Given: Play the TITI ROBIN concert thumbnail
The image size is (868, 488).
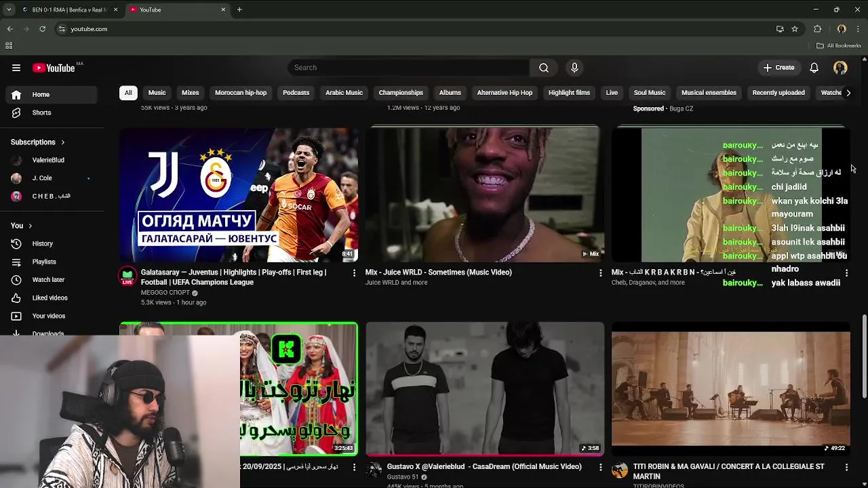Looking at the screenshot, I should [731, 389].
